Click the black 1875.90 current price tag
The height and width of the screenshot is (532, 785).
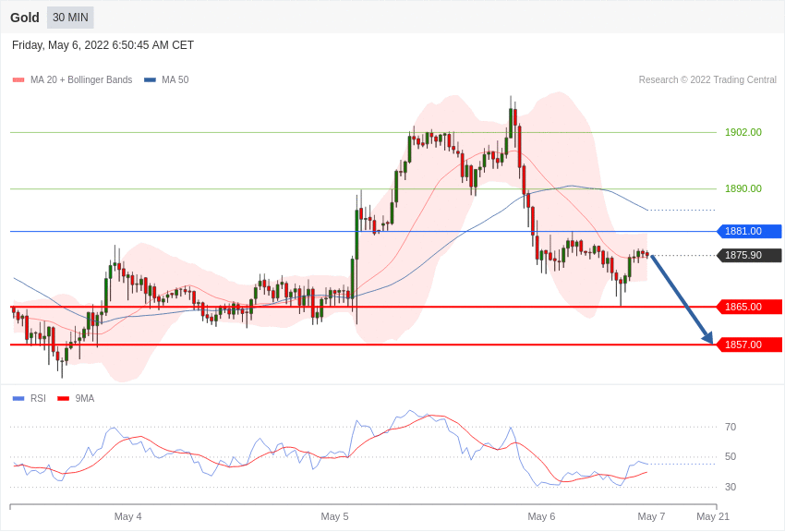750,255
